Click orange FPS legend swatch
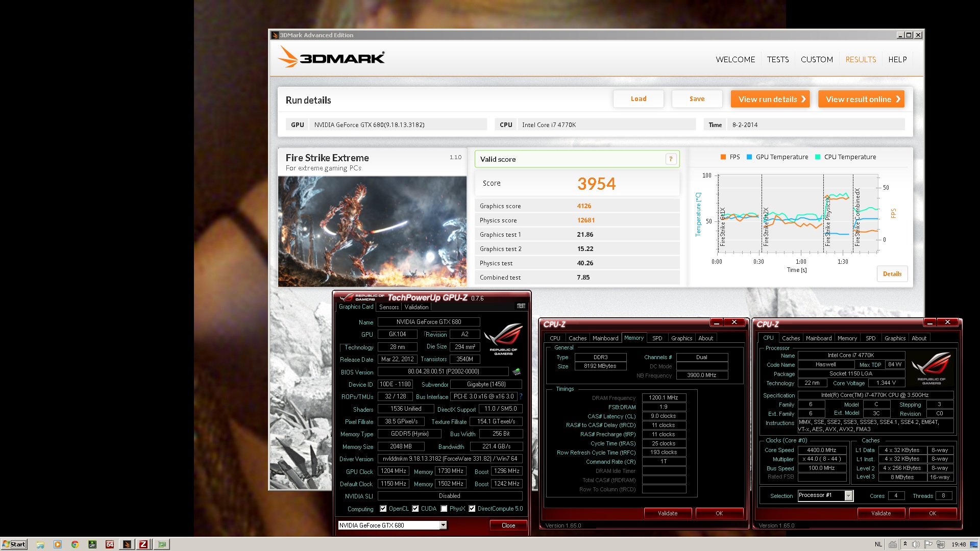The height and width of the screenshot is (551, 980). tap(723, 157)
